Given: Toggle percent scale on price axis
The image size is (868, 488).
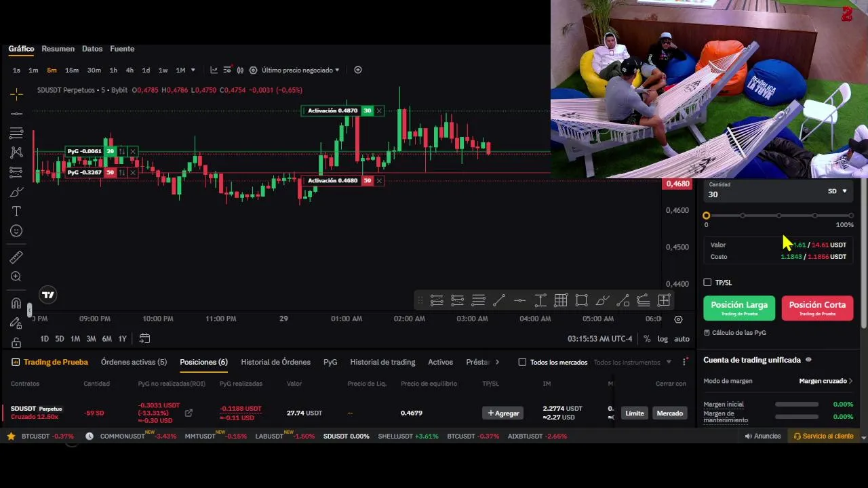Looking at the screenshot, I should pyautogui.click(x=647, y=339).
